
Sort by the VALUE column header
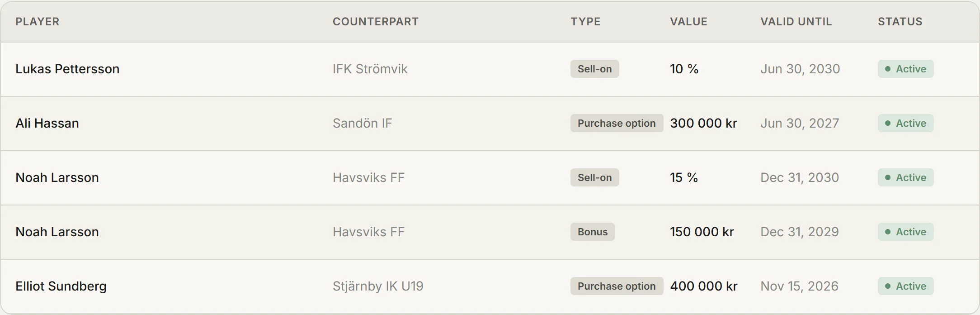coord(688,22)
